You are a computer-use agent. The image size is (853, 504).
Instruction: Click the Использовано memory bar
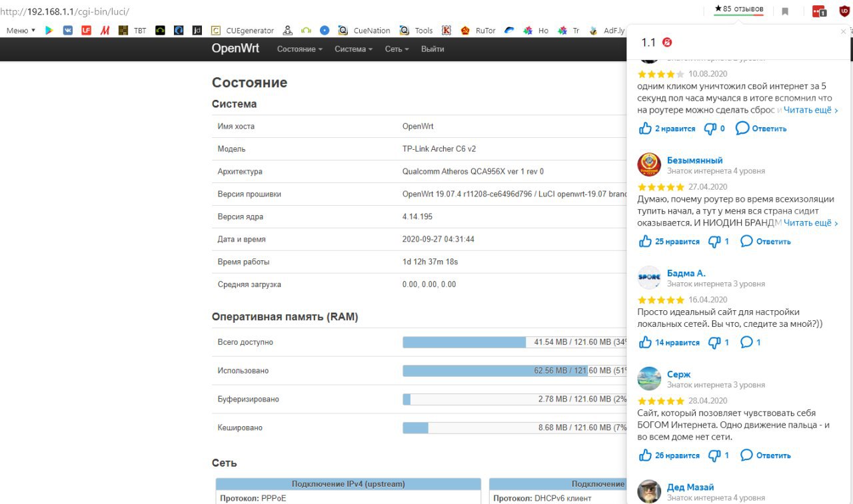514,371
